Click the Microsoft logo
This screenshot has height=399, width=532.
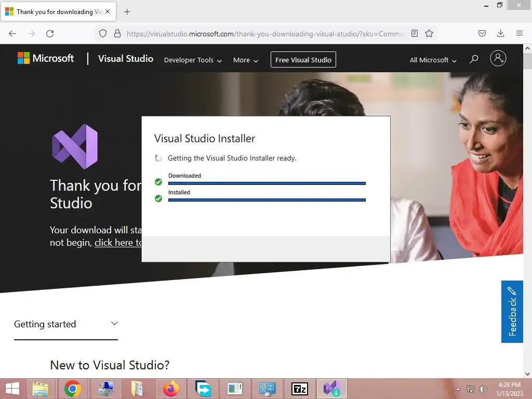click(x=46, y=58)
